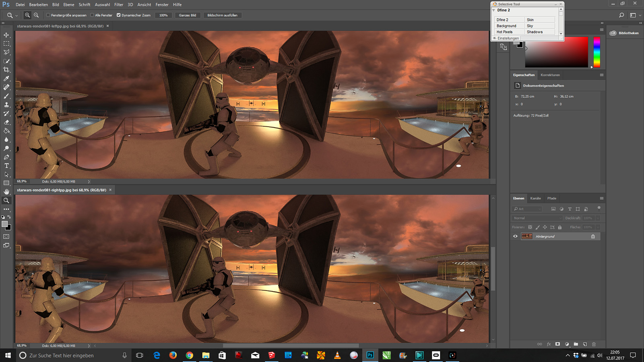Open the Fläche fill dropdown
Screen dimensions: 644x362
tap(598, 227)
